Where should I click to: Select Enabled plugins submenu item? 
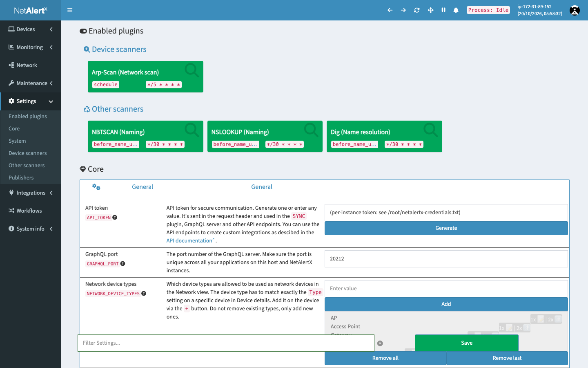tap(28, 117)
